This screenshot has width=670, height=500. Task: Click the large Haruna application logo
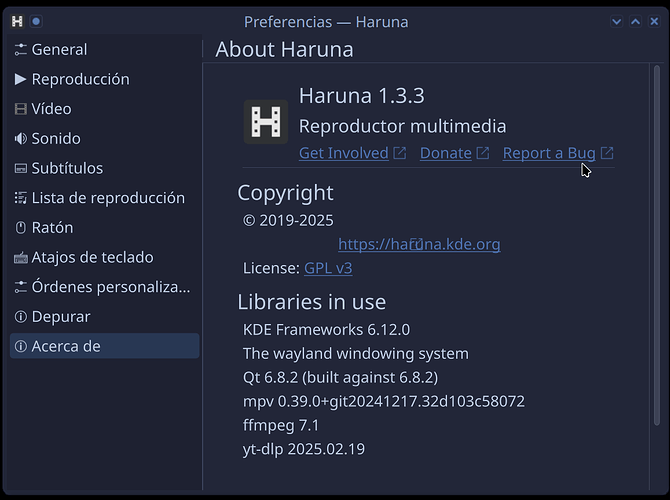point(266,122)
